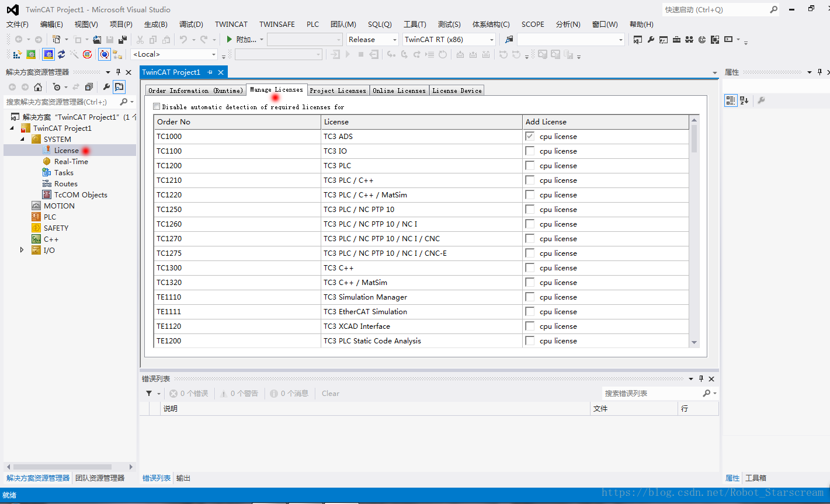Viewport: 830px width, 504px height.
Task: Check cpu license box for TC1250 row
Action: (530, 209)
